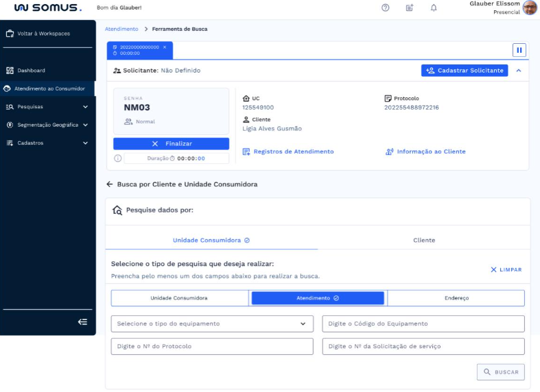
Task: Click the Cadastrar Solicitante button
Action: pyautogui.click(x=465, y=70)
